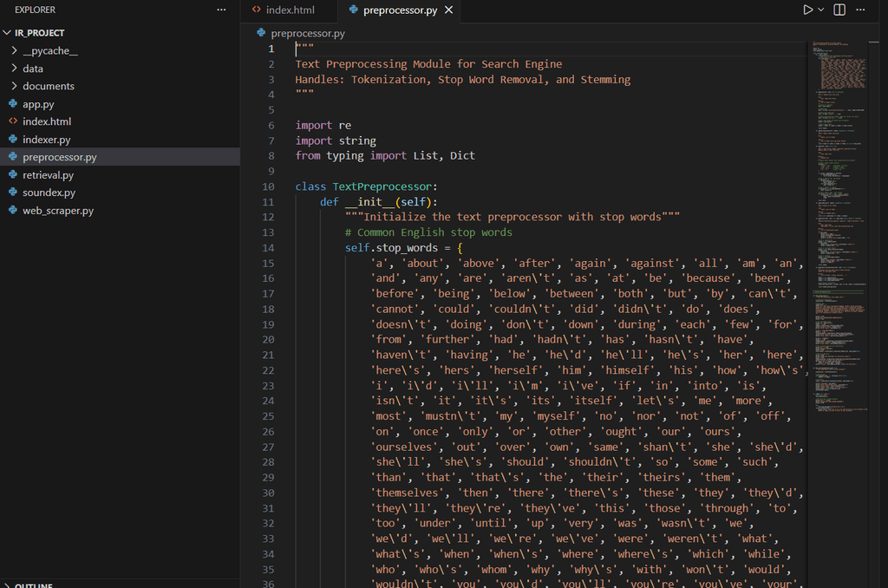Click the Python icon beside app.py

(x=13, y=104)
